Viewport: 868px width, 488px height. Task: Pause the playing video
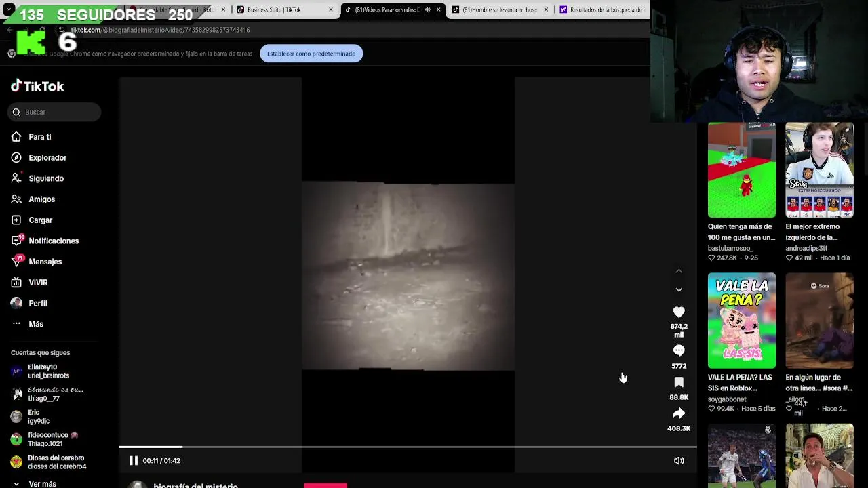134,460
